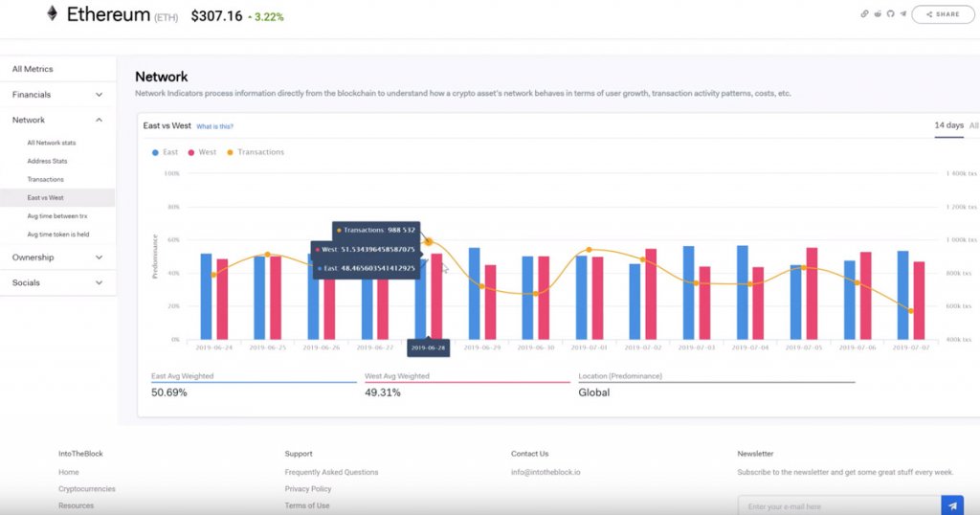Collapse the Network menu section

pos(57,120)
